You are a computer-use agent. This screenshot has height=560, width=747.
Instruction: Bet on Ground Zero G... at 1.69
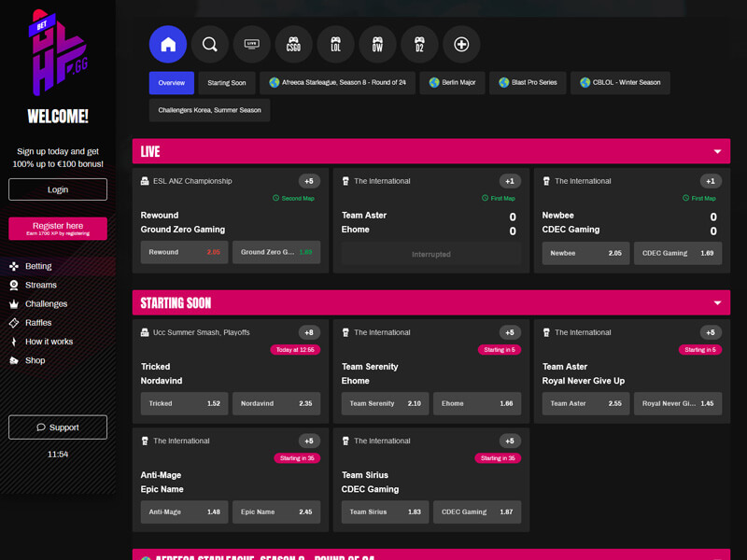276,252
